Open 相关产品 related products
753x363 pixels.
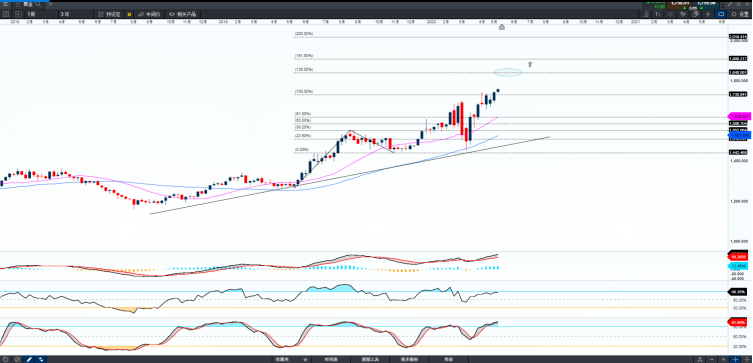click(x=182, y=14)
